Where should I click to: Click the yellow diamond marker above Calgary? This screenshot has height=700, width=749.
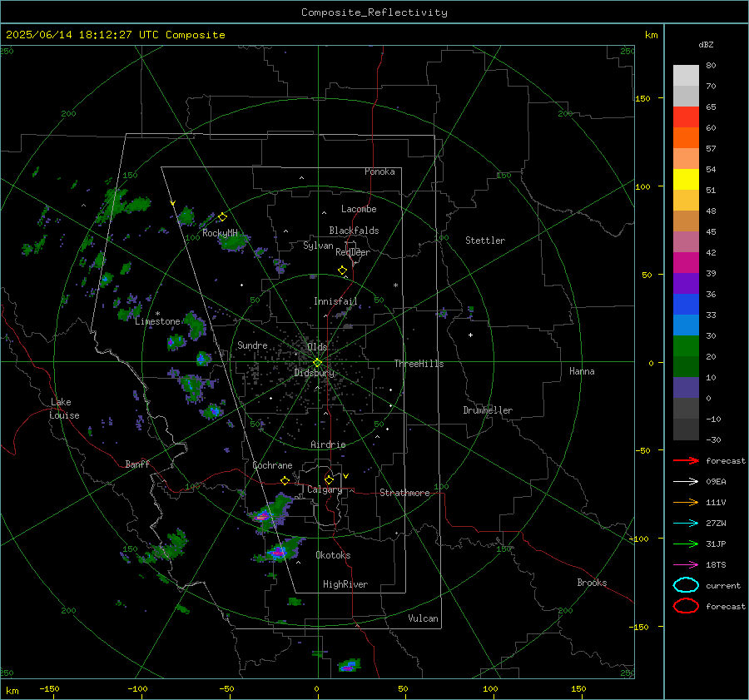pos(329,479)
